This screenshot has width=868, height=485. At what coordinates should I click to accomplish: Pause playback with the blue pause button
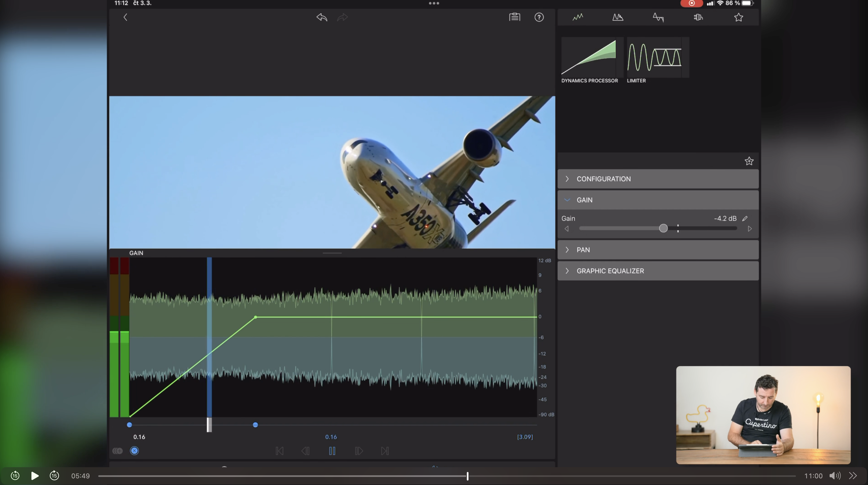[x=332, y=451]
